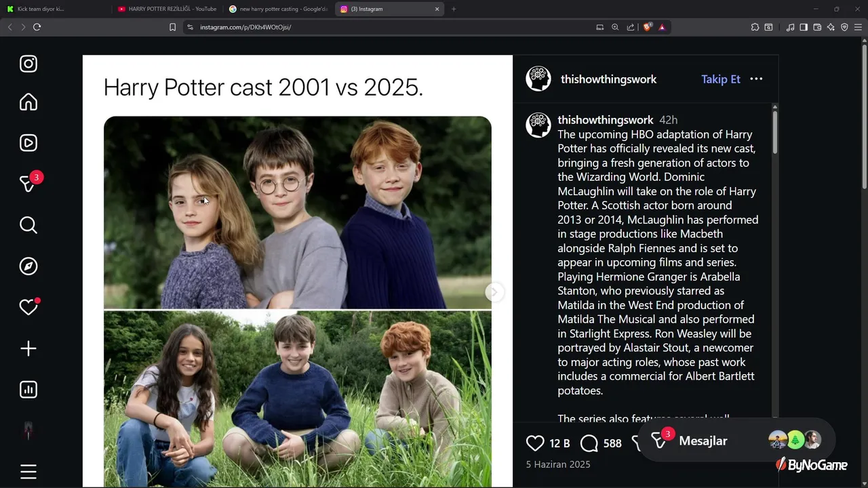The image size is (868, 488).
Task: Open Messages icon with 3 badge in sidebar
Action: click(30, 183)
